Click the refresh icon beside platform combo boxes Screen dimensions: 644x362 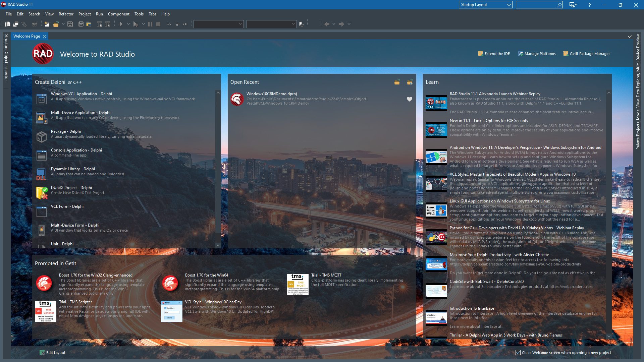301,24
